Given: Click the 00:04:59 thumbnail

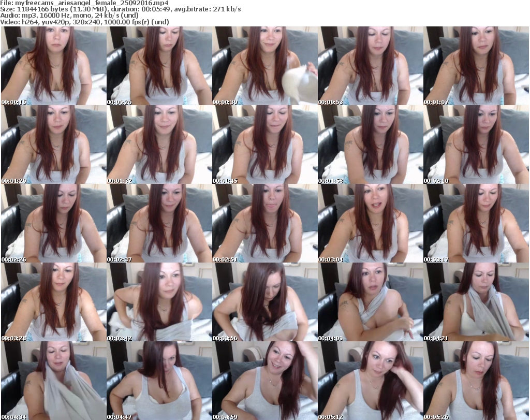Looking at the screenshot, I should click(x=265, y=381).
